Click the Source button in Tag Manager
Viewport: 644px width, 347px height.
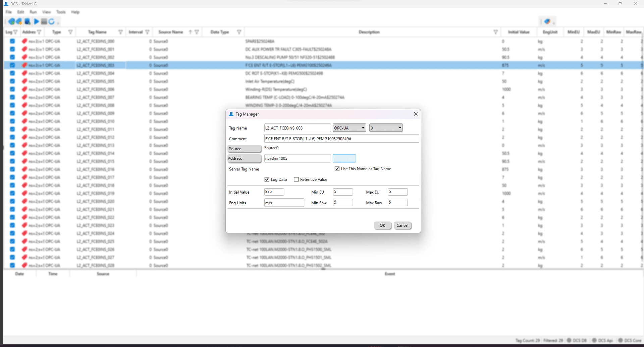244,149
